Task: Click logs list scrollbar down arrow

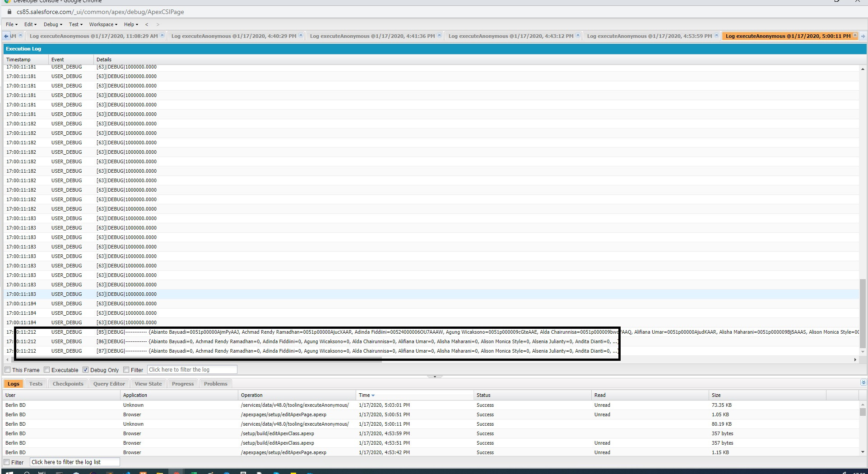Action: [863, 452]
